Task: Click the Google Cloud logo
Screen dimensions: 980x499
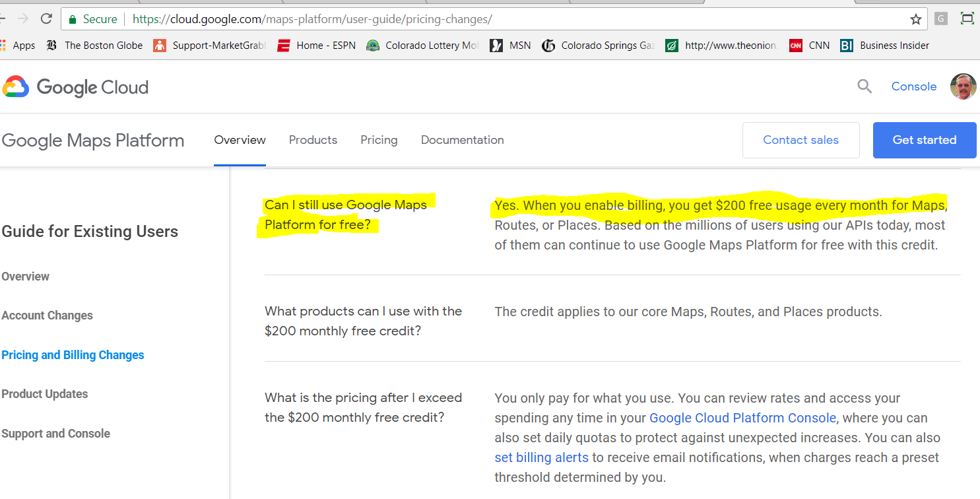Action: (75, 87)
